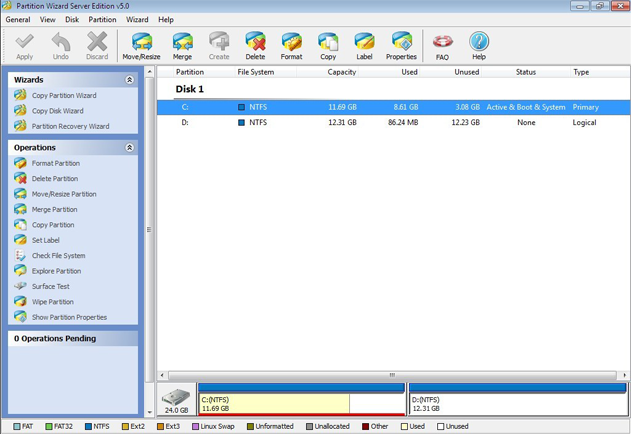Click the NTFS legend color swatch
The image size is (631, 434).
[89, 427]
